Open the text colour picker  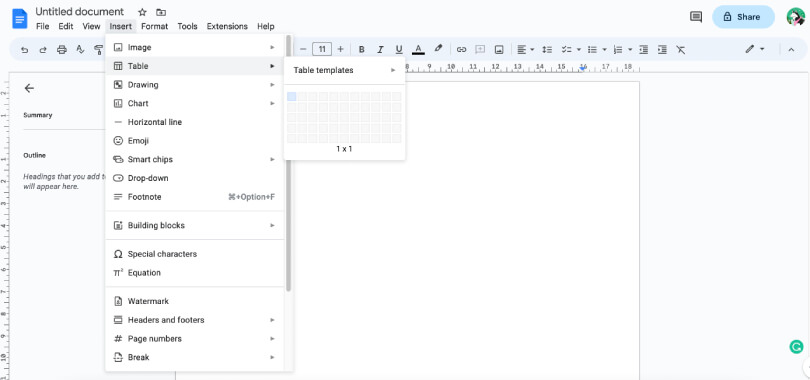[418, 50]
